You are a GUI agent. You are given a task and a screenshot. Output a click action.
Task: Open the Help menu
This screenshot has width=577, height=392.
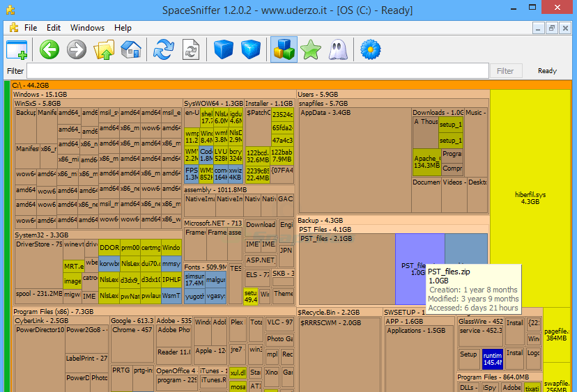[x=123, y=28]
